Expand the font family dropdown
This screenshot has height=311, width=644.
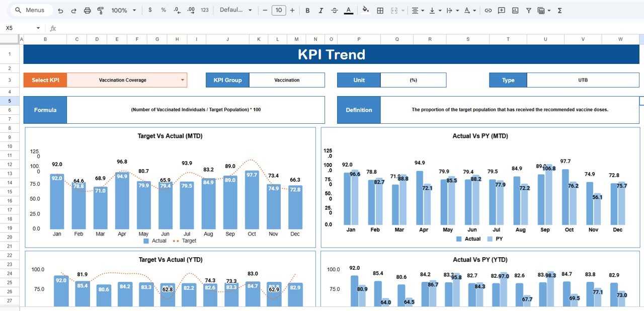234,10
